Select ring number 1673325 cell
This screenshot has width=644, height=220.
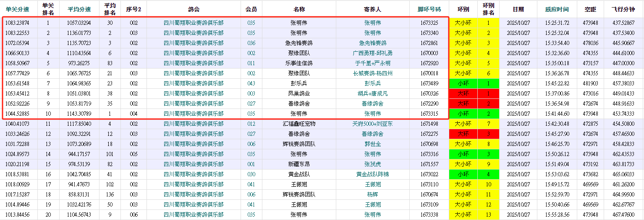click(429, 23)
